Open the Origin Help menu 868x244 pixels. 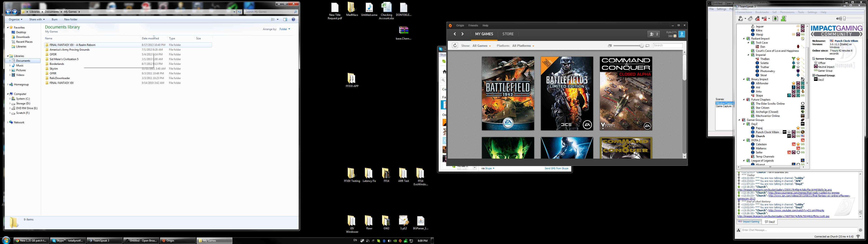click(485, 26)
